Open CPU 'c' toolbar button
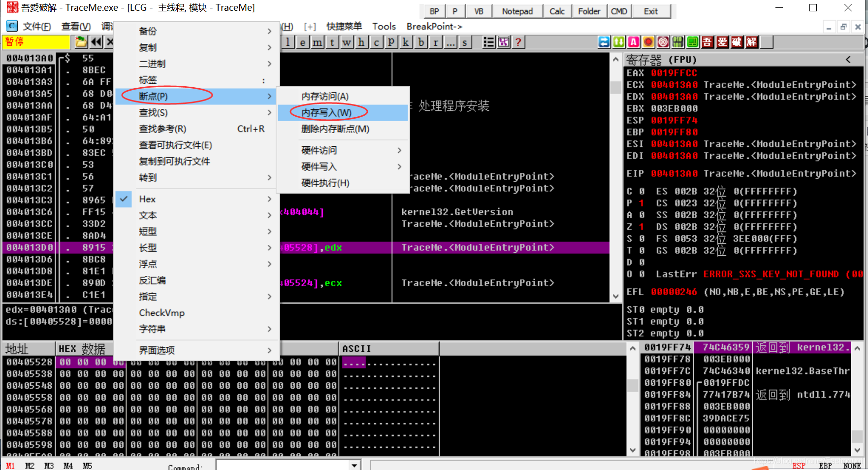868x470 pixels. coord(377,42)
